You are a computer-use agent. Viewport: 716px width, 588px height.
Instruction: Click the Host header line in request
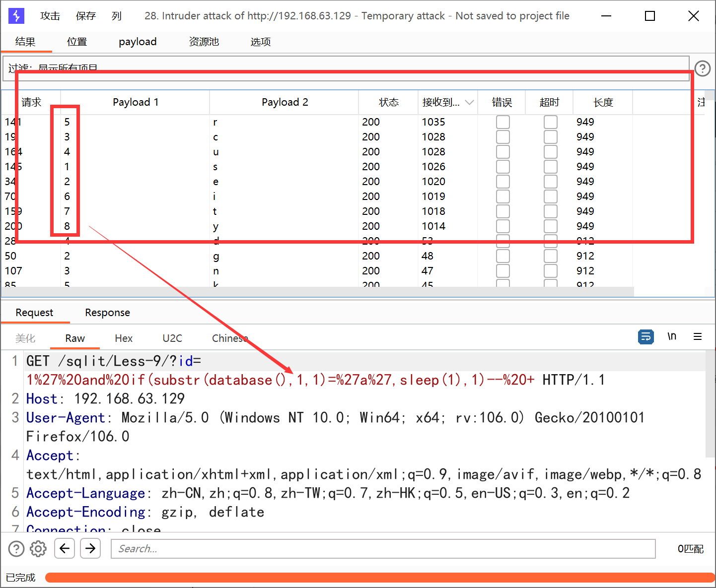105,399
